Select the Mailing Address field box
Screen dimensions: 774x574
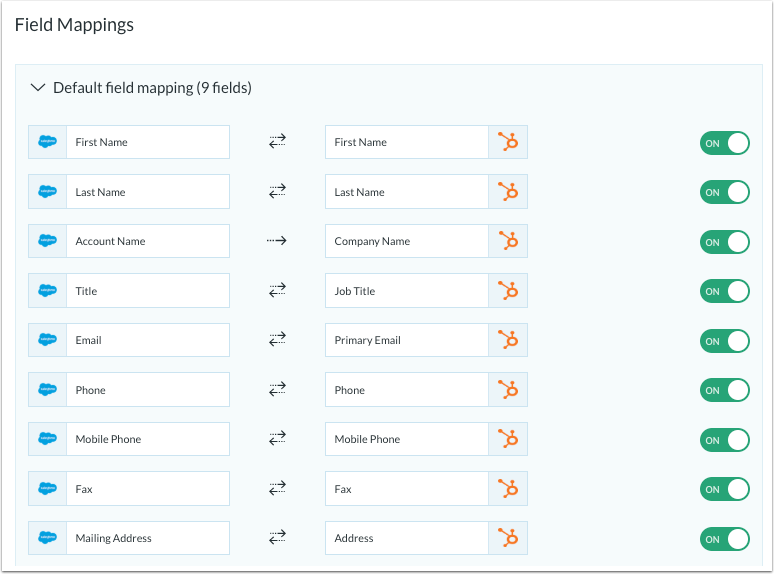pos(148,538)
